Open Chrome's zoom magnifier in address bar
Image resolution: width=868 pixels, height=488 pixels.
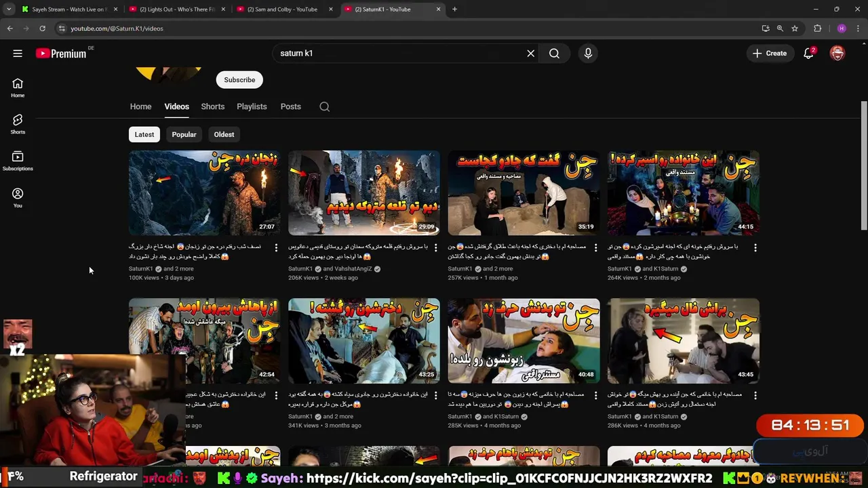[780, 28]
